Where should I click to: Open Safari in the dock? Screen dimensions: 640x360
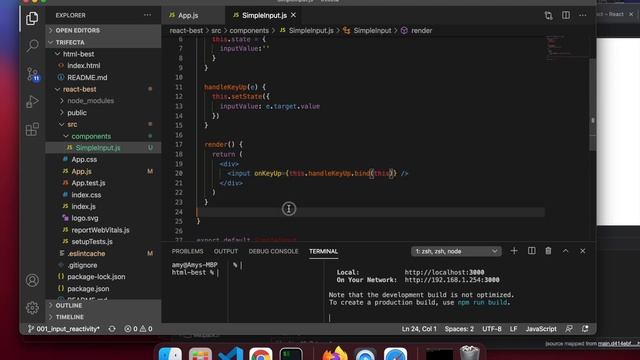(x=396, y=354)
